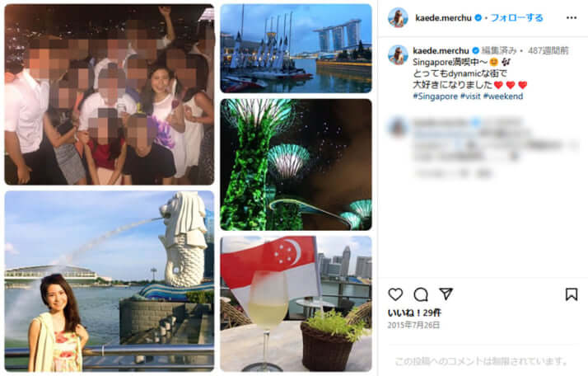Click the フォローする follow button
The width and height of the screenshot is (588, 376).
(516, 17)
